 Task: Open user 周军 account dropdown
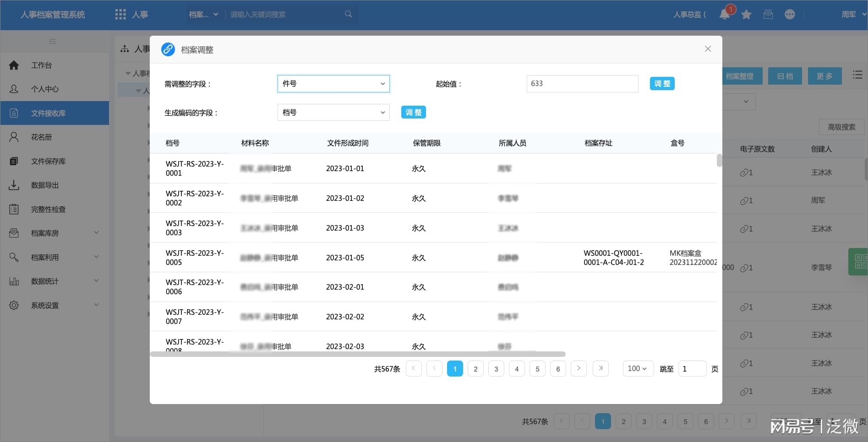click(854, 15)
